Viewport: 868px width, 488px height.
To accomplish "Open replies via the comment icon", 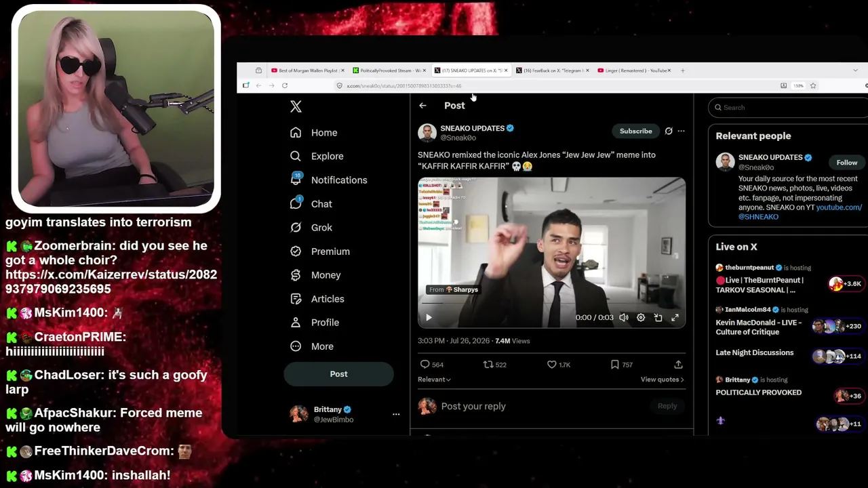I will click(425, 365).
